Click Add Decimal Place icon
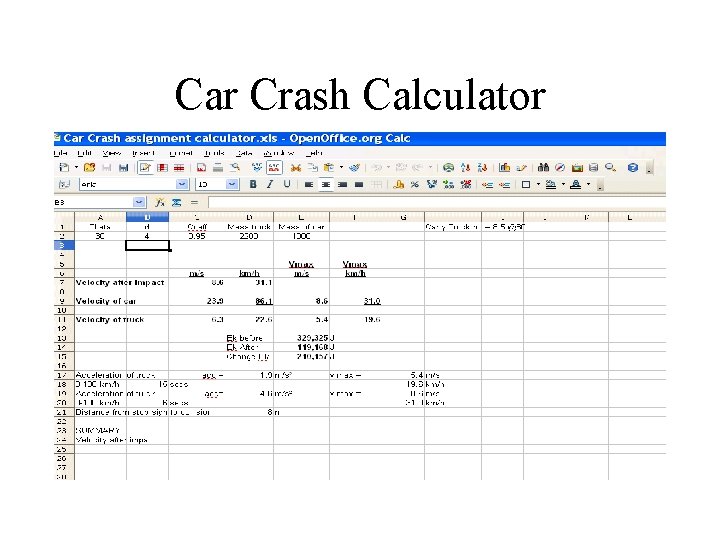 [x=449, y=185]
